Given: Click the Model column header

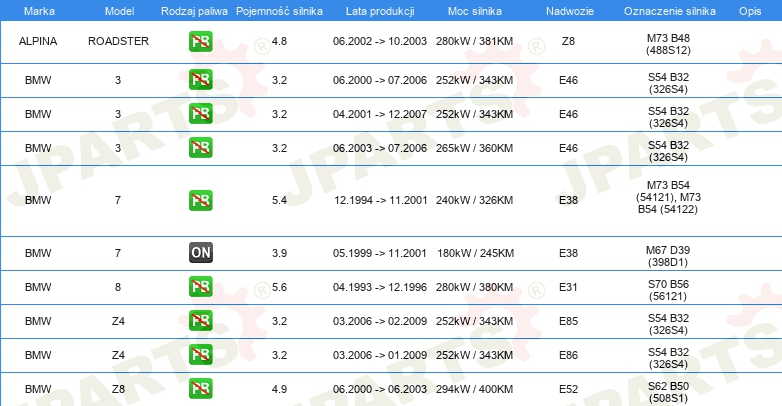Looking at the screenshot, I should [x=119, y=11].
